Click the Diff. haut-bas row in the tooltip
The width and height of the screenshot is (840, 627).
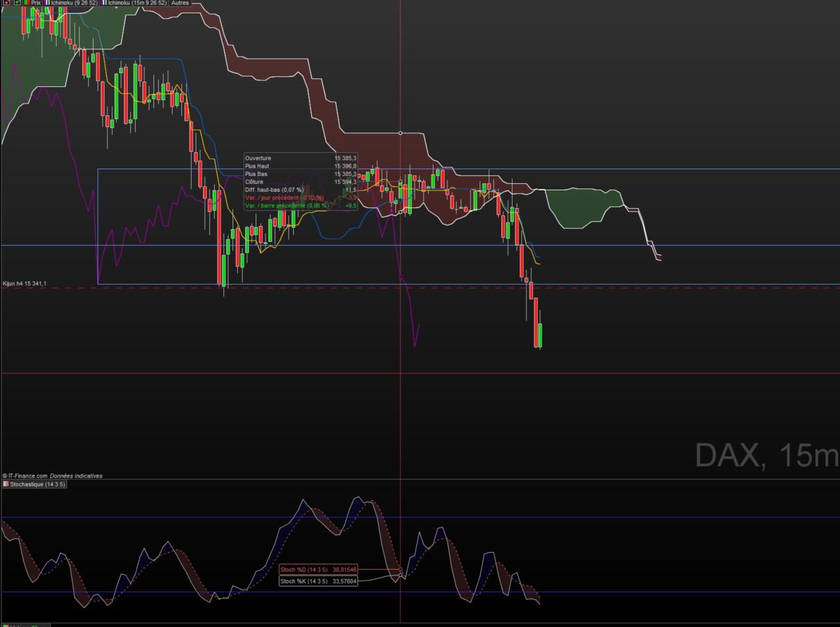(x=300, y=190)
